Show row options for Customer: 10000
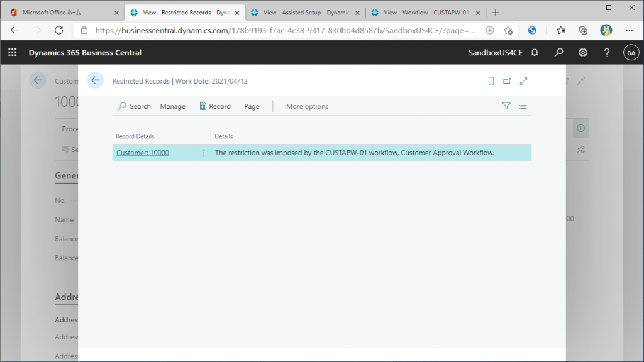 [203, 153]
